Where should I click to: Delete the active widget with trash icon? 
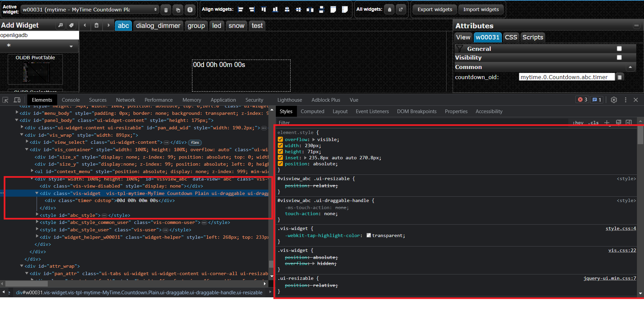[166, 10]
